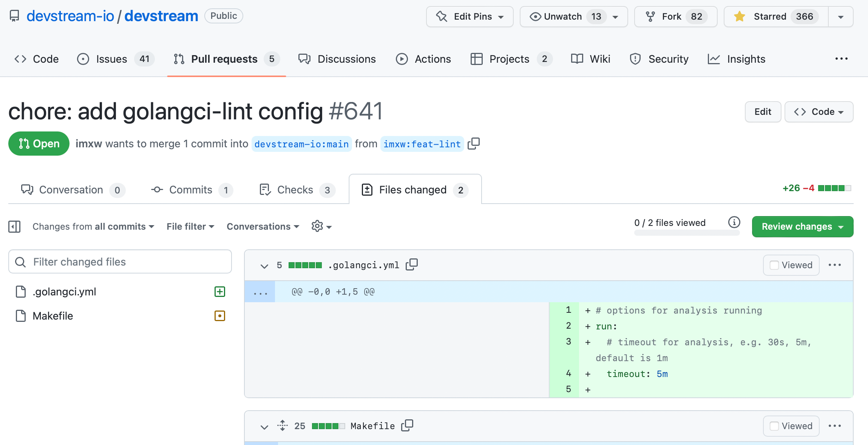
Task: Copy the .golangci.yml file path
Action: point(411,264)
